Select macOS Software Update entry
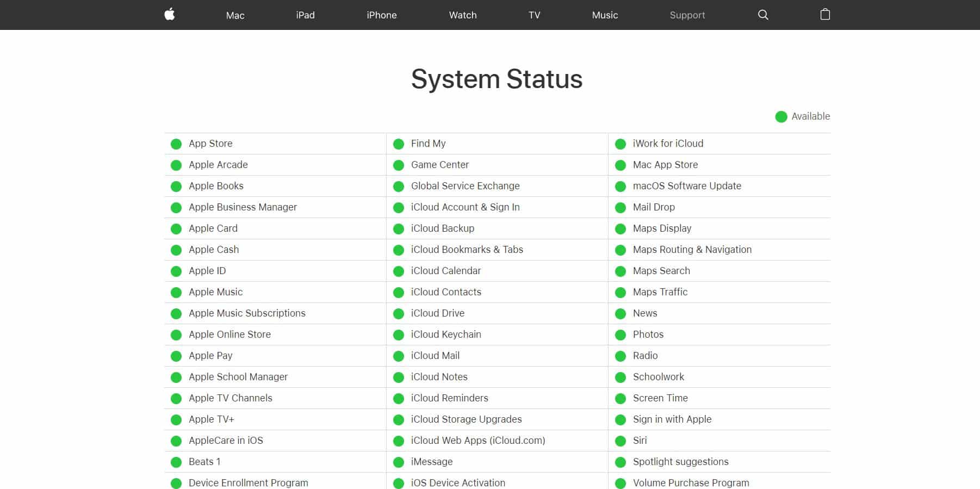980x489 pixels. click(x=687, y=186)
